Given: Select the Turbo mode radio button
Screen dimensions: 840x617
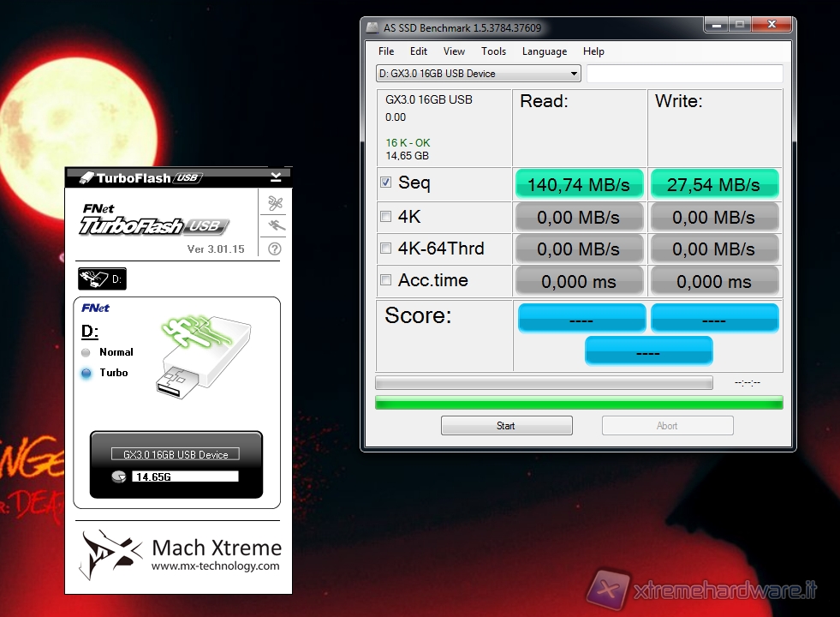Looking at the screenshot, I should 86,373.
